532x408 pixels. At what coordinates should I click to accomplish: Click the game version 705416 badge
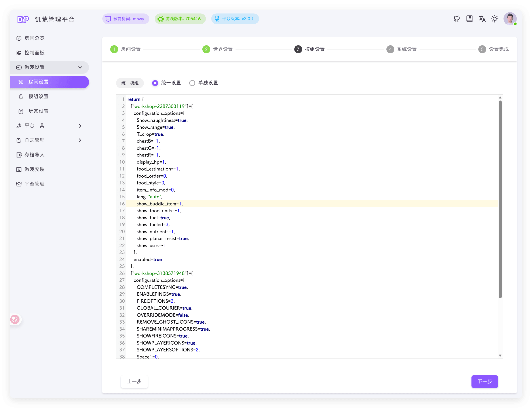click(180, 19)
